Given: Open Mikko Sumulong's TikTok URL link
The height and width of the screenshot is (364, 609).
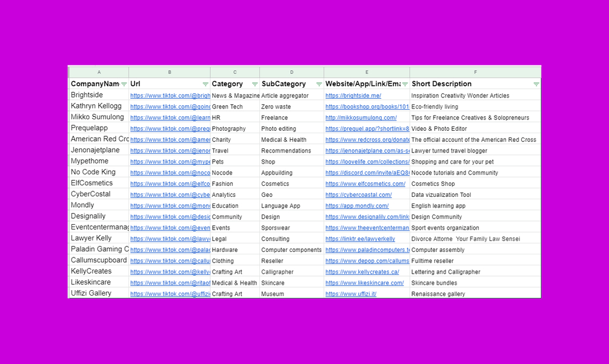Looking at the screenshot, I should (x=170, y=117).
